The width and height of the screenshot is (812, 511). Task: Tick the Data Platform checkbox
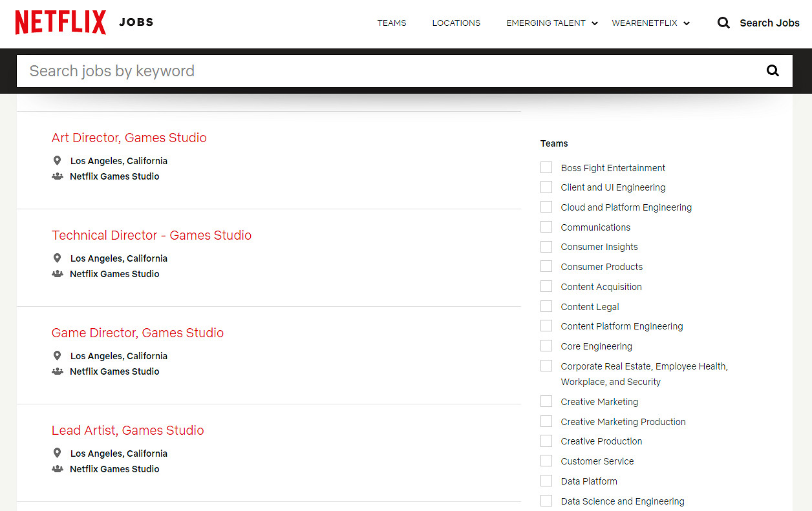click(546, 481)
